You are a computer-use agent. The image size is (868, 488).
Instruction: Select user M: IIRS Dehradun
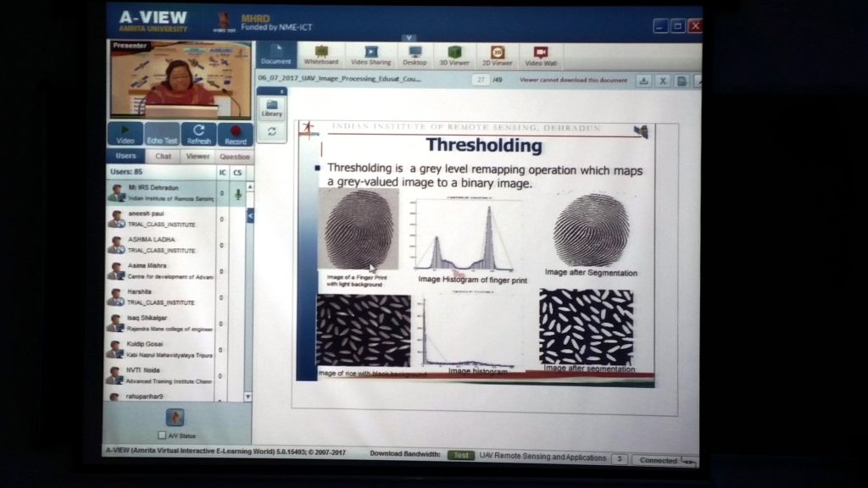click(161, 193)
